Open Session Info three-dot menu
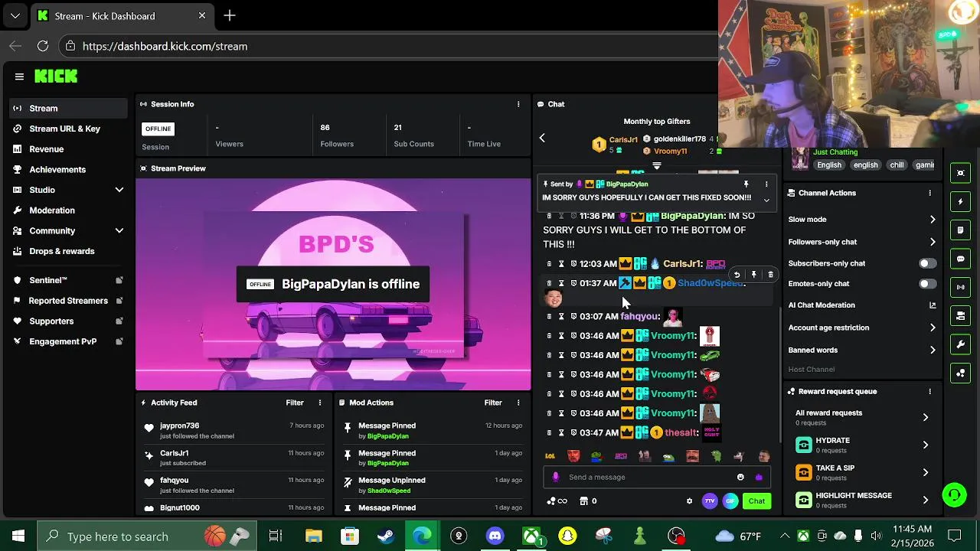The width and height of the screenshot is (980, 551). [518, 104]
